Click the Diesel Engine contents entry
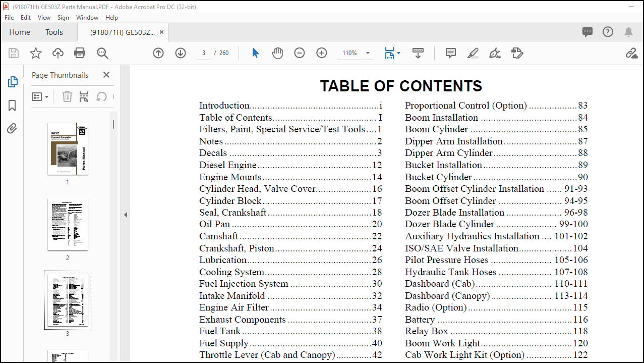The image size is (644, 363). pos(290,165)
